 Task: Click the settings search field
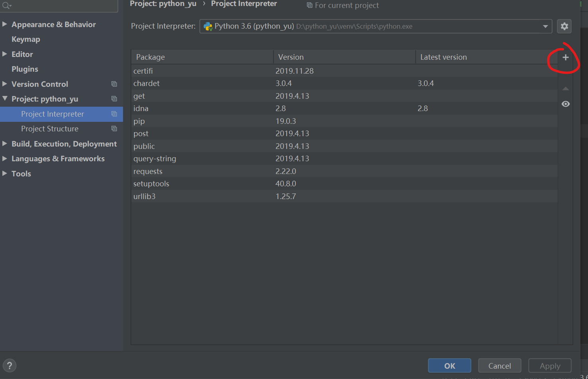point(59,6)
